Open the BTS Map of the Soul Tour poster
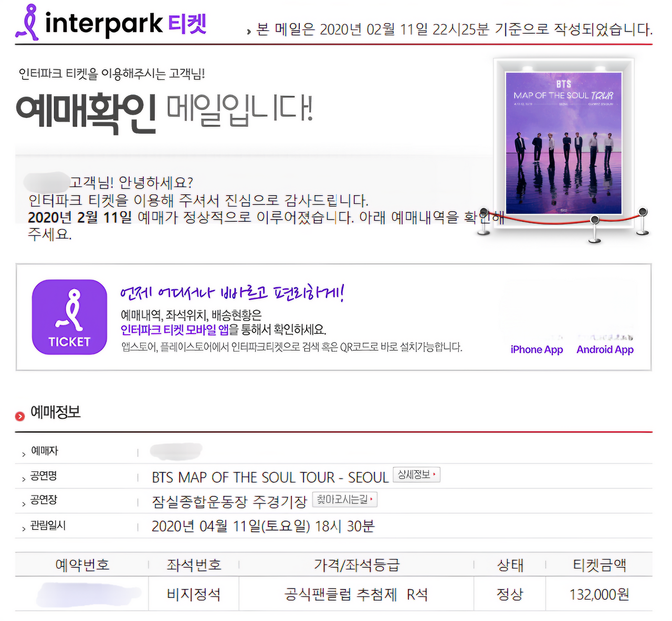 [563, 143]
